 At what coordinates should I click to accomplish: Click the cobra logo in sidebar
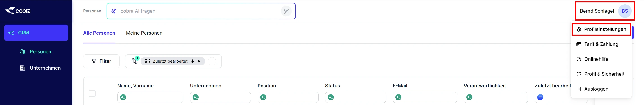(18, 11)
